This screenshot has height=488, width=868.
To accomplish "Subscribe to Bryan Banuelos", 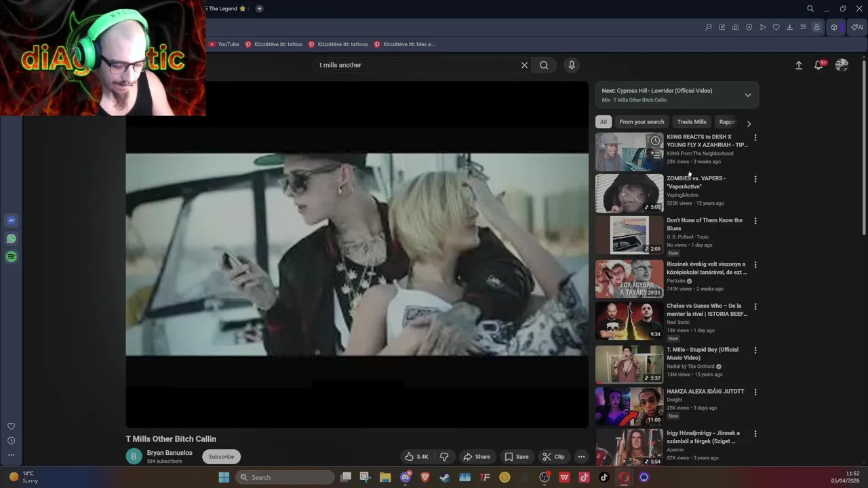I will pyautogui.click(x=221, y=457).
